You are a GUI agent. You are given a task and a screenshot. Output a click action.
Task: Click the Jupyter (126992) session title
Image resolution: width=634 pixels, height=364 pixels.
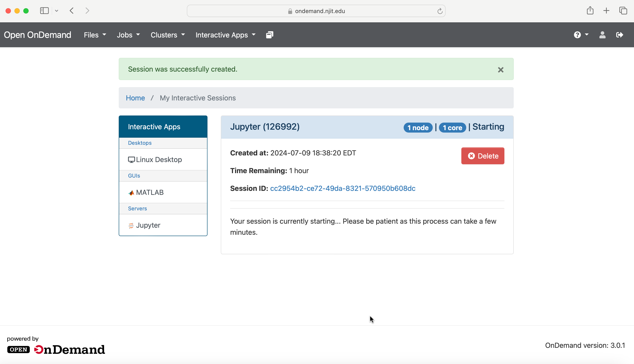pos(265,127)
